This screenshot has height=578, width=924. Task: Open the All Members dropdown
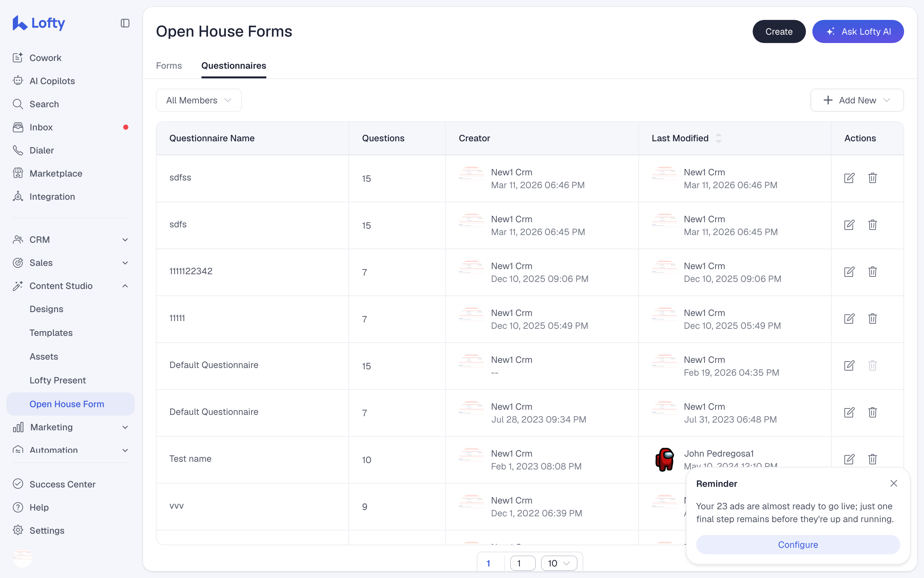pyautogui.click(x=199, y=100)
